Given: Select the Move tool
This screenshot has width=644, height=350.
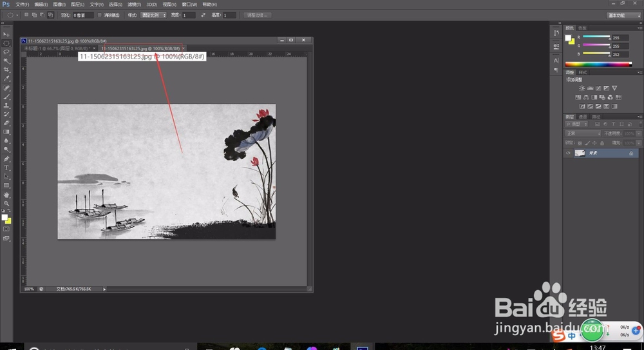Looking at the screenshot, I should pyautogui.click(x=6, y=34).
